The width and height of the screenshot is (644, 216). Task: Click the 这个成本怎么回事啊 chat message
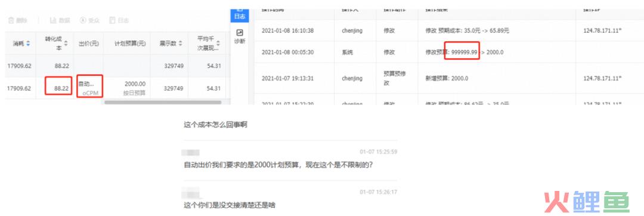pyautogui.click(x=215, y=125)
